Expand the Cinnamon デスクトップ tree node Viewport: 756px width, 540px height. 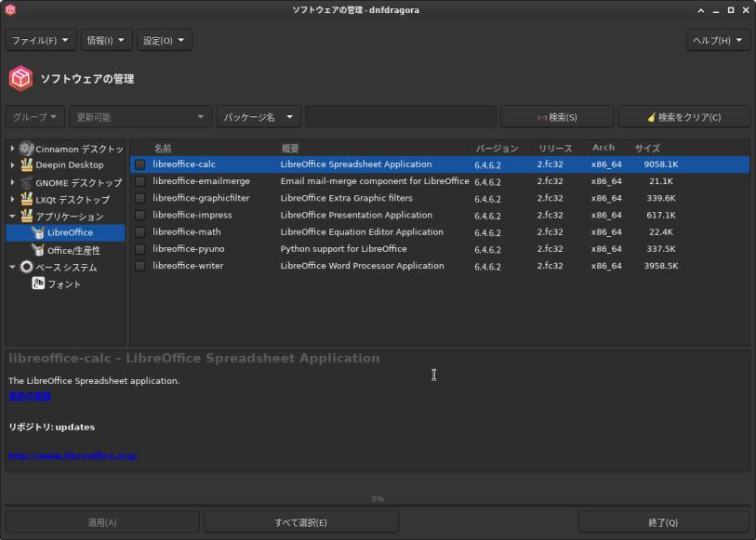(12, 149)
